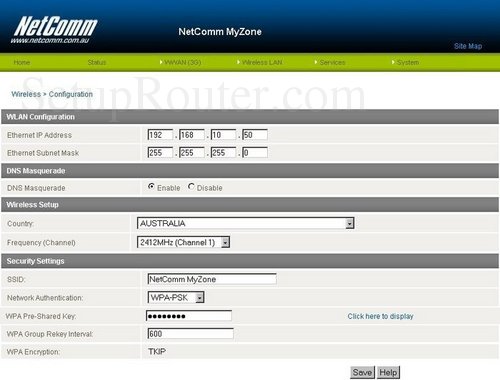Open the Frequency (Channel) dropdown
Screen dimensions: 500x380
point(183,242)
